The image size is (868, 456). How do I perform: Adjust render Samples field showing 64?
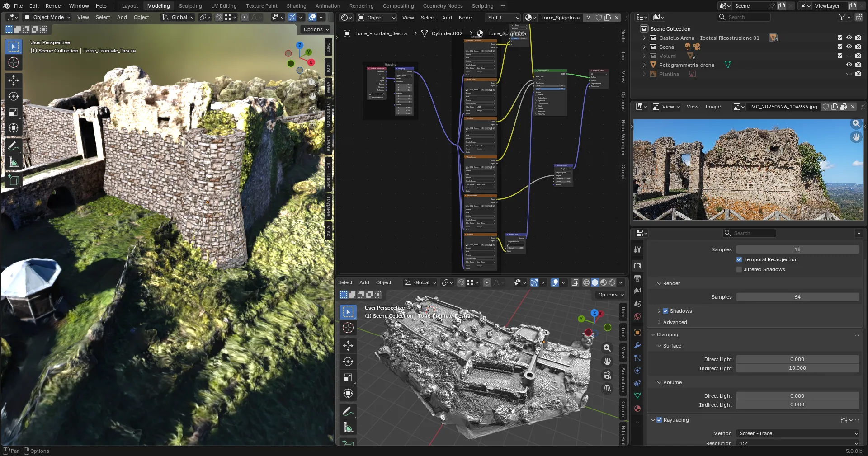[797, 297]
